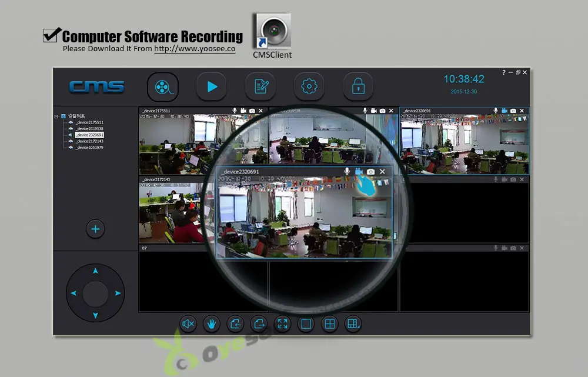Select _device2175511 in the device list
The height and width of the screenshot is (377, 588).
pos(89,122)
